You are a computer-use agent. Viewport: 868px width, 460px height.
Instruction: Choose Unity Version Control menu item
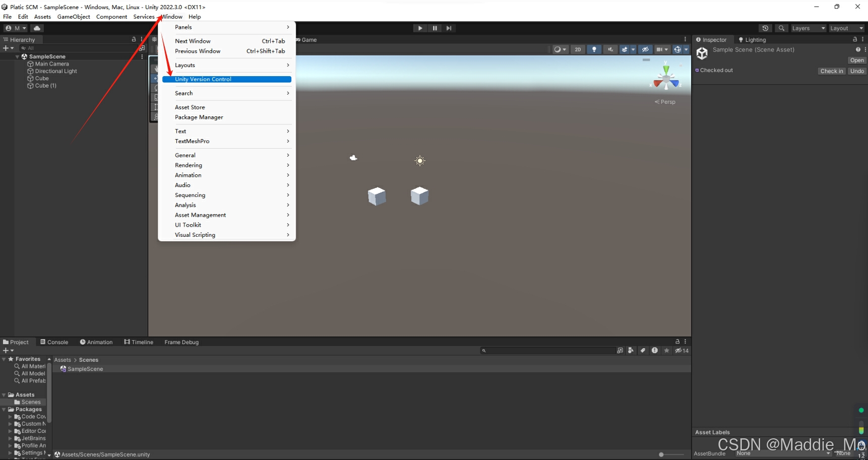pyautogui.click(x=227, y=79)
